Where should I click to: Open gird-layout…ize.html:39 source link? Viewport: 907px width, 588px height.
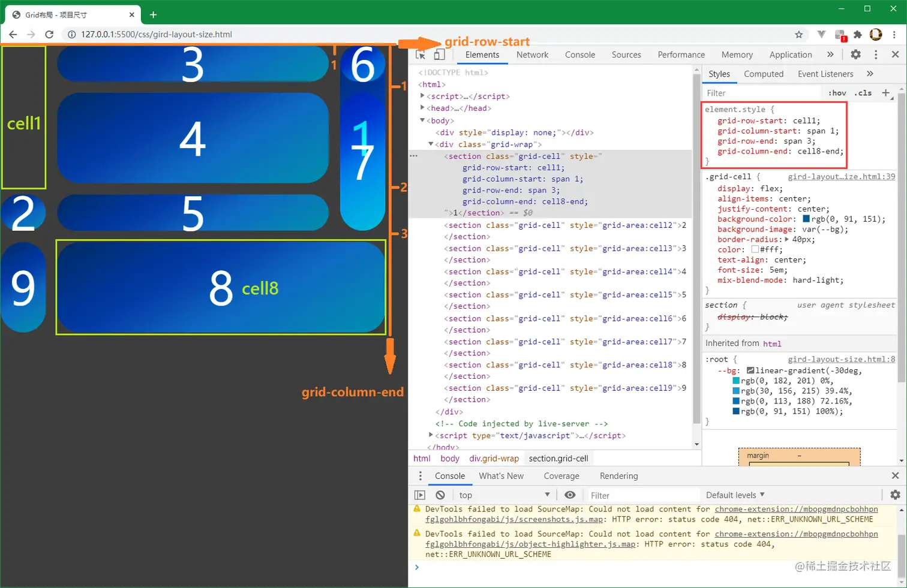(x=842, y=177)
